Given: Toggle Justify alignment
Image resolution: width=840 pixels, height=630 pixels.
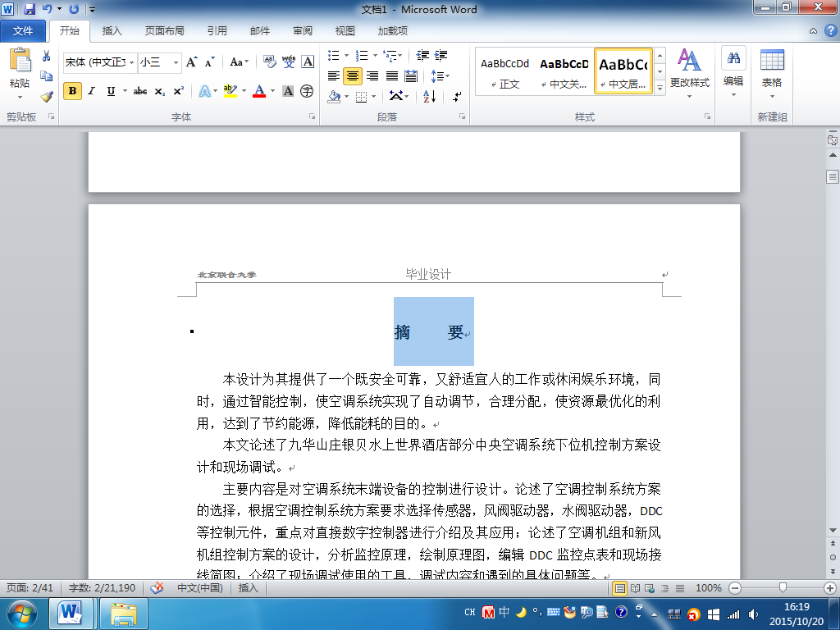Looking at the screenshot, I should (392, 76).
